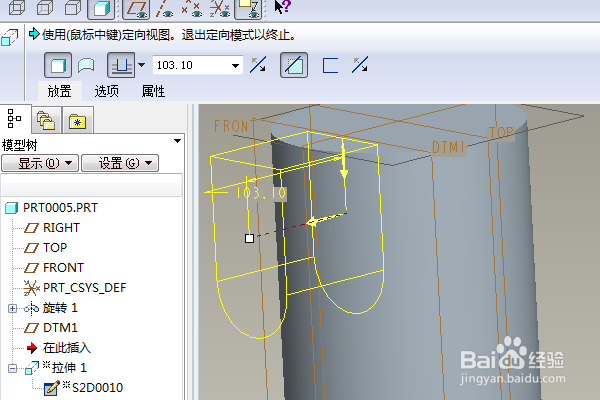This screenshot has width=600, height=400.
Task: Toggle shaded display mode button
Action: point(101,8)
